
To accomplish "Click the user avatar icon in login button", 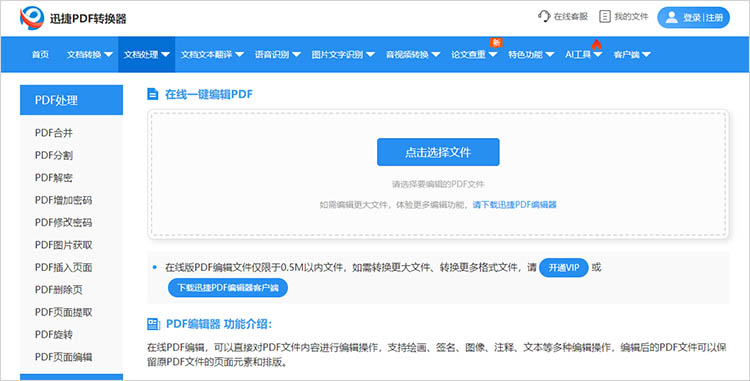I will (x=672, y=18).
